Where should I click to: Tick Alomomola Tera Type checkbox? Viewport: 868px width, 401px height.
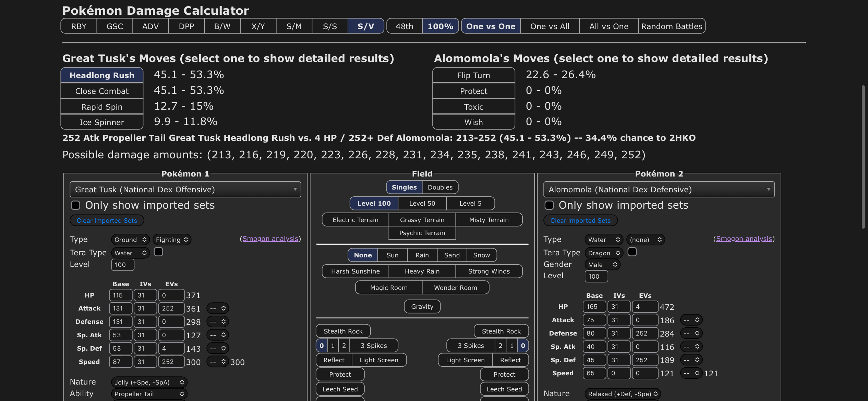tap(632, 252)
